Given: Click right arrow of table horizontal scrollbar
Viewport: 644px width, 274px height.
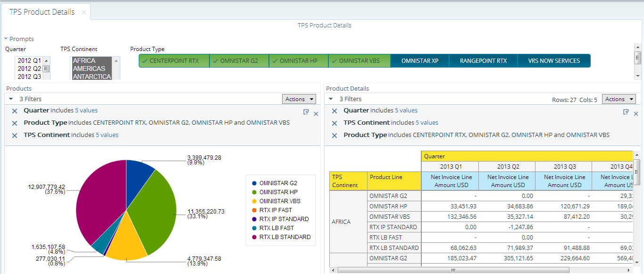Looking at the screenshot, I should coord(629,270).
